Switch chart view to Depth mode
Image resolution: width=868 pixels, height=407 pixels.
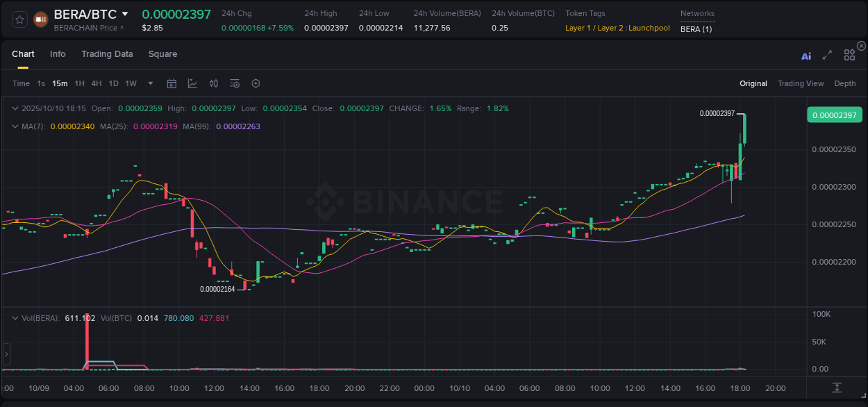(x=844, y=83)
